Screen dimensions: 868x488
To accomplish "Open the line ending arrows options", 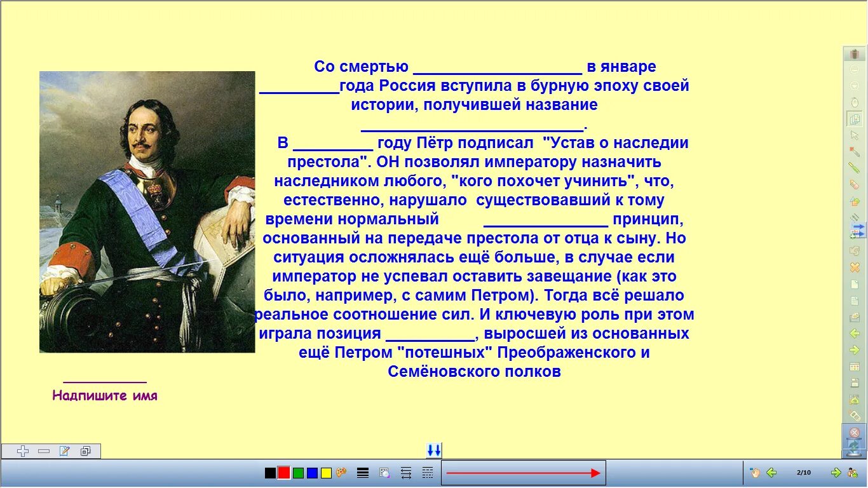I will pos(406,473).
